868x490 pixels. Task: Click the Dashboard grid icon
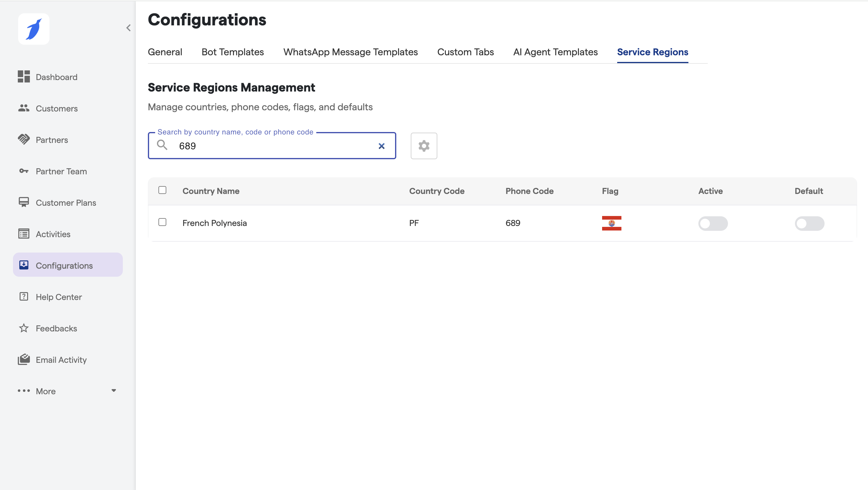click(x=24, y=76)
